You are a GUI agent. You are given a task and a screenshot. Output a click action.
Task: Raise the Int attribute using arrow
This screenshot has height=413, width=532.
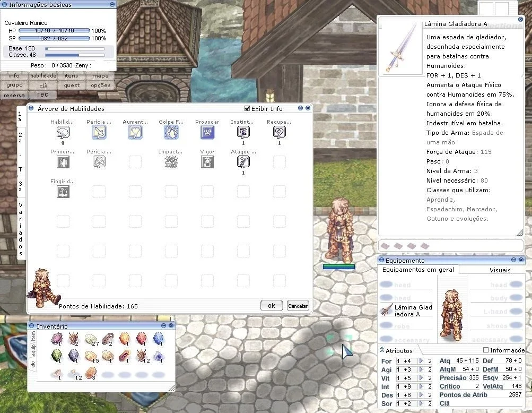coord(421,386)
